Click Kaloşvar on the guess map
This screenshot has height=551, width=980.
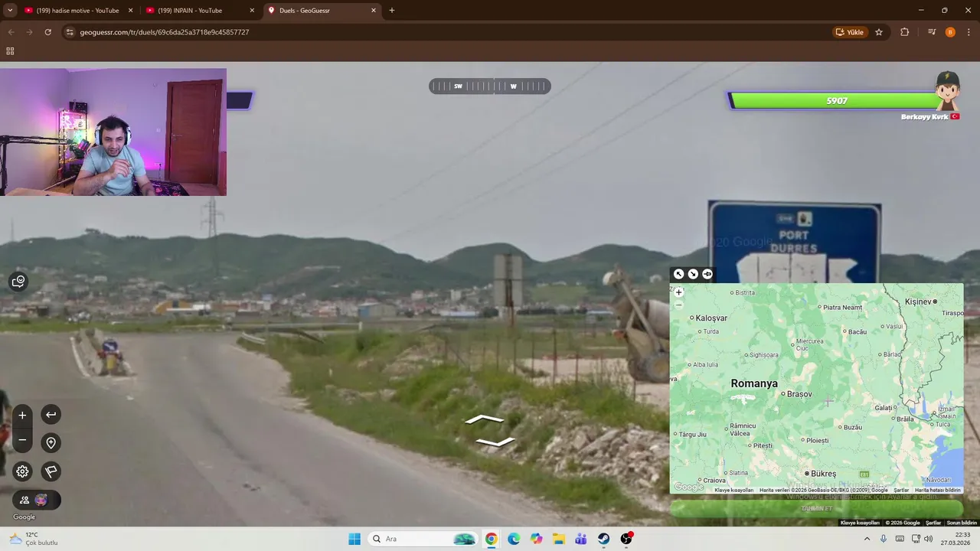pyautogui.click(x=711, y=318)
